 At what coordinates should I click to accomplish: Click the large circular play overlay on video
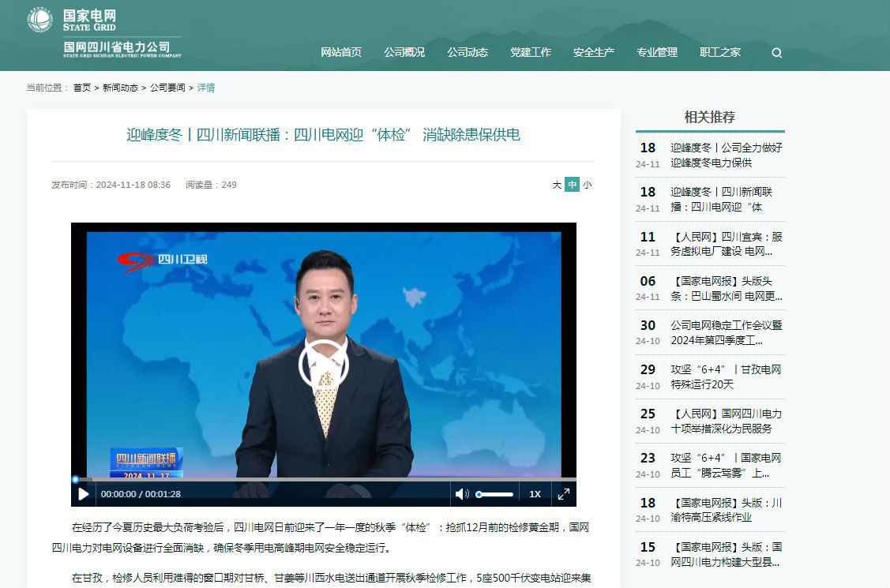pos(323,365)
